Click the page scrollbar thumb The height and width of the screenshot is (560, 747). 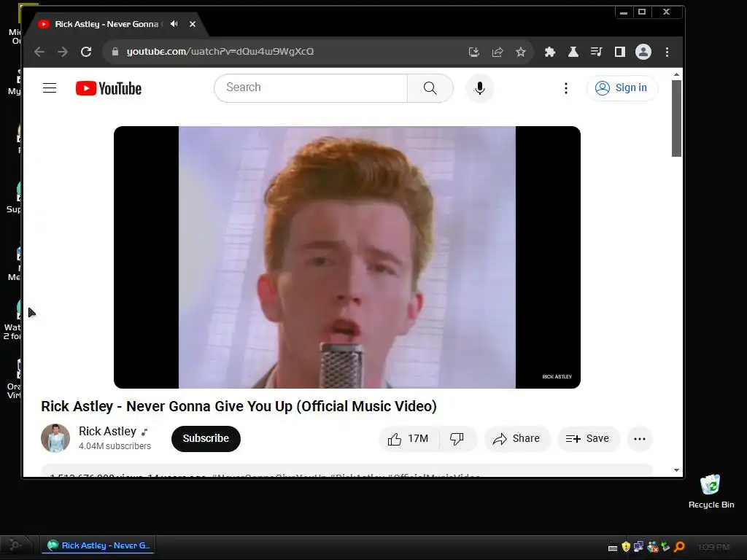(676, 118)
